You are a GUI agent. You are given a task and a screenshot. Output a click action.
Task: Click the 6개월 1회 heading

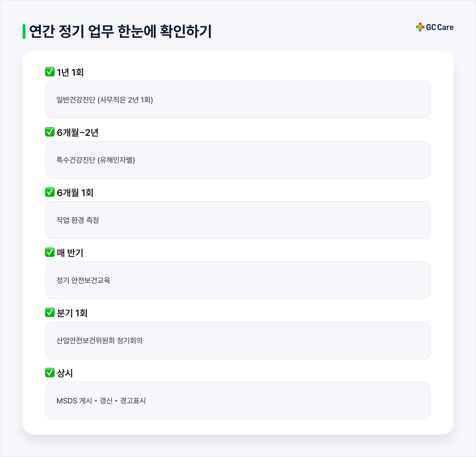coord(75,193)
